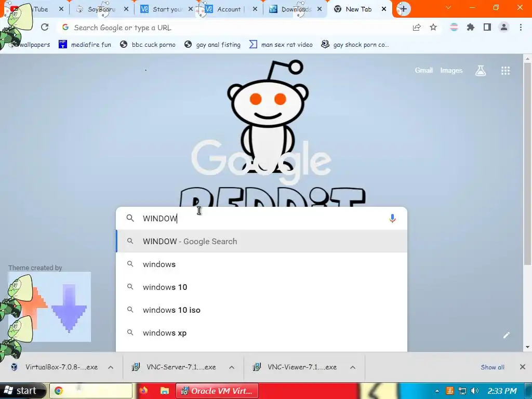Click the scrollbar down arrow
Image resolution: width=532 pixels, height=399 pixels.
pos(527,347)
